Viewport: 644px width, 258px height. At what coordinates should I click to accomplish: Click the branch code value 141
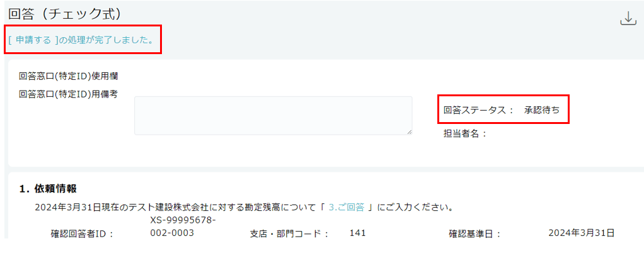click(357, 233)
